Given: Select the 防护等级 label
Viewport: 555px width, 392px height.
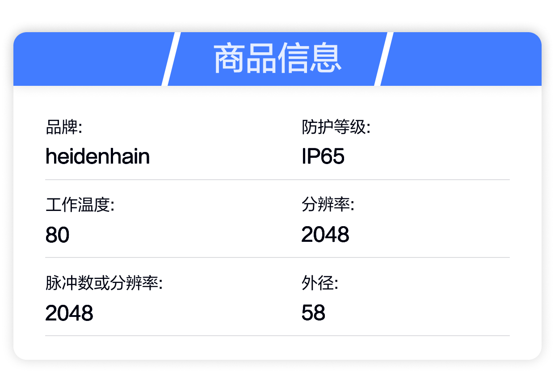Looking at the screenshot, I should point(336,127).
